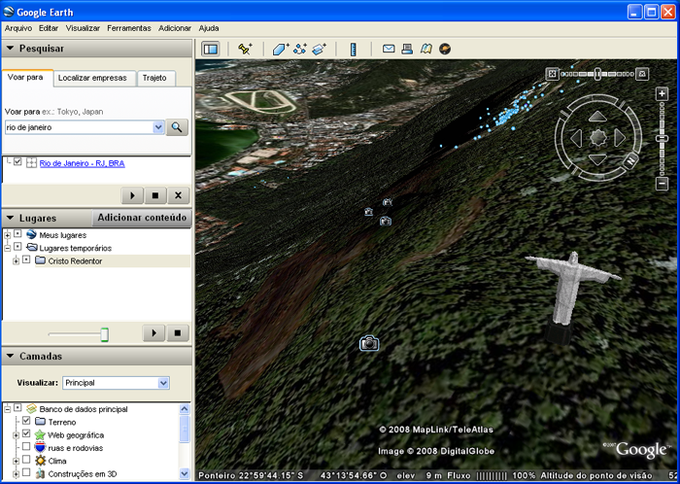680x484 pixels.
Task: Expand the Web geográfica layer node
Action: click(16, 435)
